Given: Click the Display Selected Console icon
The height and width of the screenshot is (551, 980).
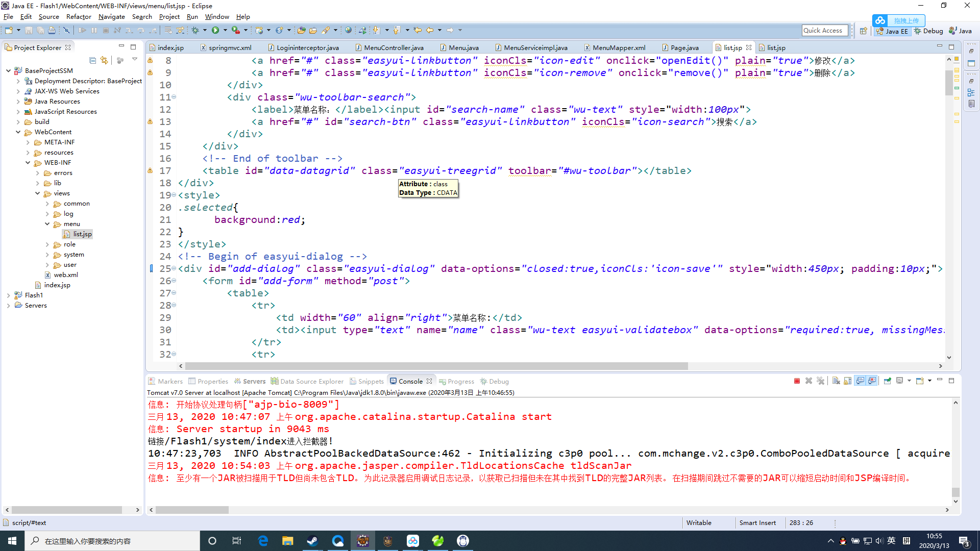Looking at the screenshot, I should 899,381.
